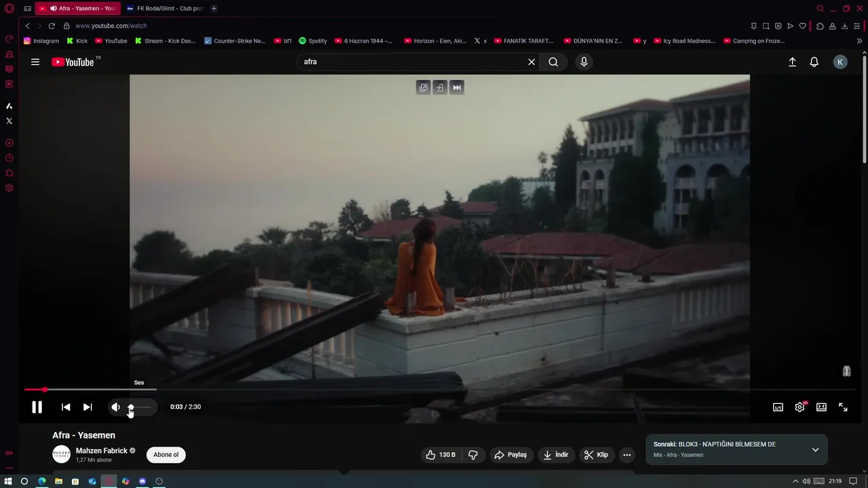Open Instagram bookmark
This screenshot has width=868, height=488.
point(41,41)
